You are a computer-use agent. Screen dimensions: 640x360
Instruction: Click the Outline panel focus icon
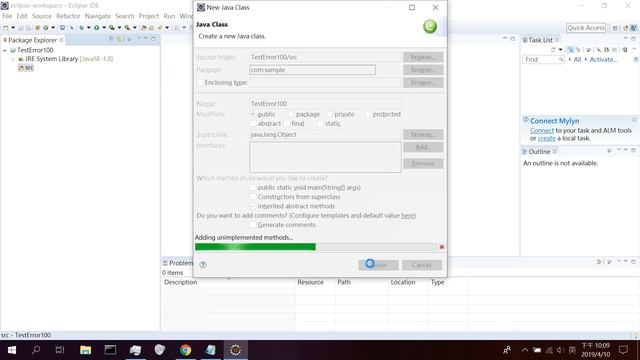point(609,151)
